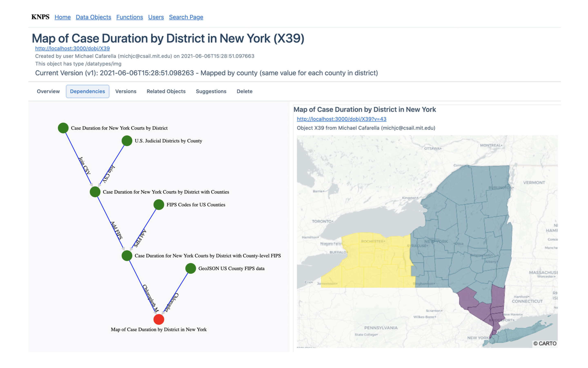Click the KNPS logo text
588x368 pixels.
(40, 17)
